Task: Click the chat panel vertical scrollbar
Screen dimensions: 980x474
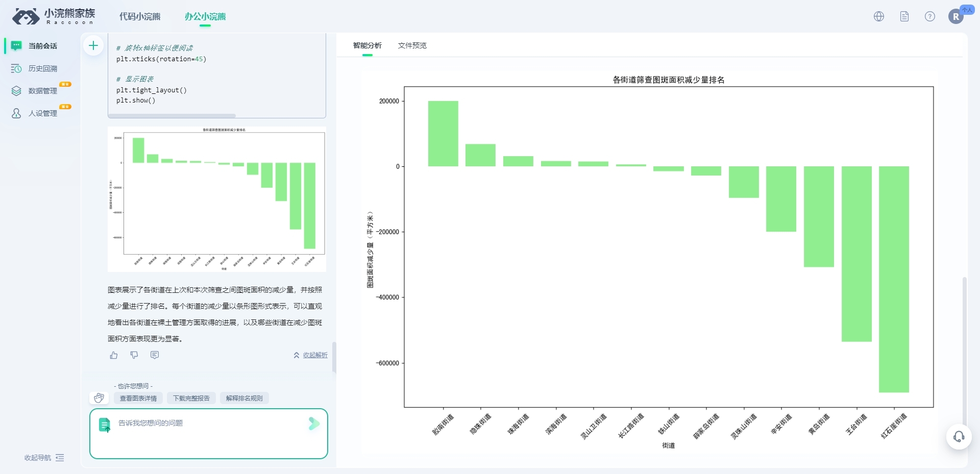Action: click(334, 357)
